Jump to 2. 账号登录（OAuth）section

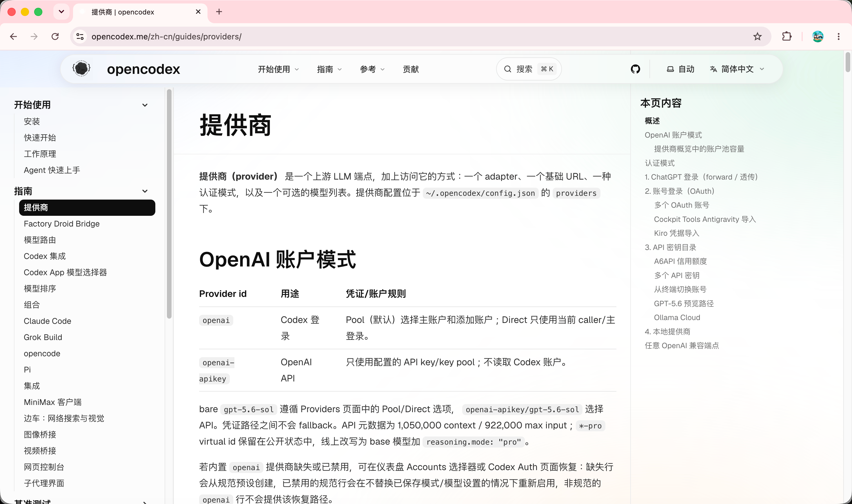coord(679,191)
